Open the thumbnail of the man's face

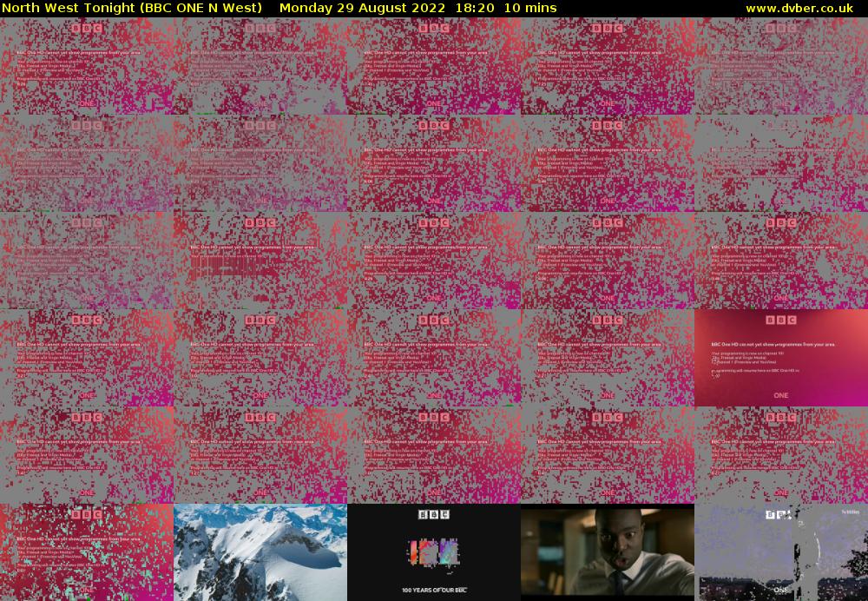tap(608, 552)
